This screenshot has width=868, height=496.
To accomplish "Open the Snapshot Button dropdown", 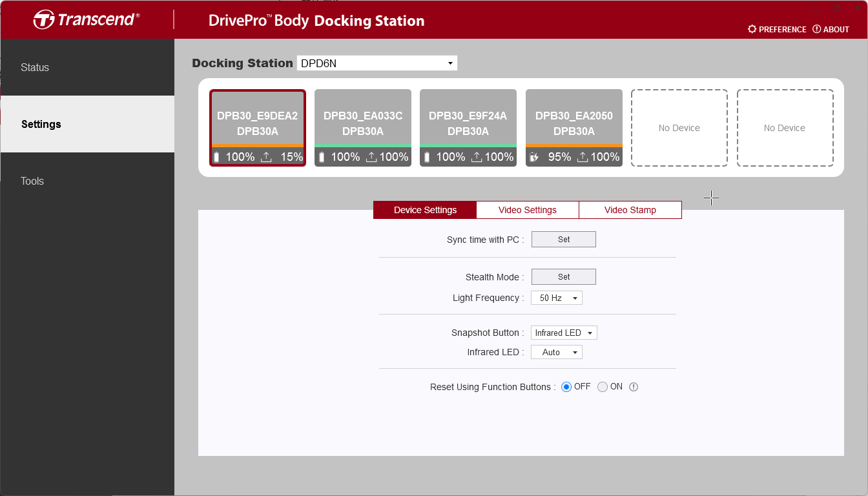I will click(x=564, y=333).
